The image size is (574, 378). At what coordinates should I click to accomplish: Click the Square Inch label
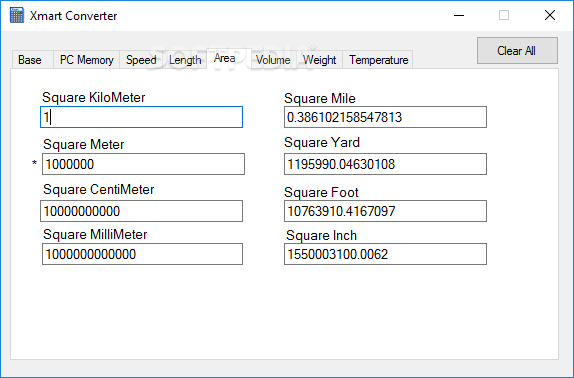[x=321, y=236]
